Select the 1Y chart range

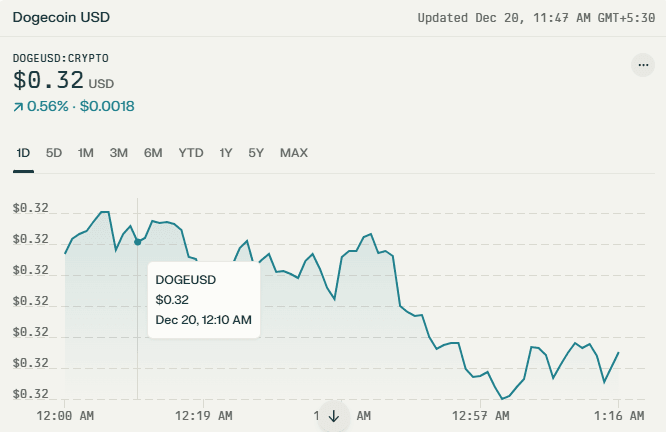[226, 153]
